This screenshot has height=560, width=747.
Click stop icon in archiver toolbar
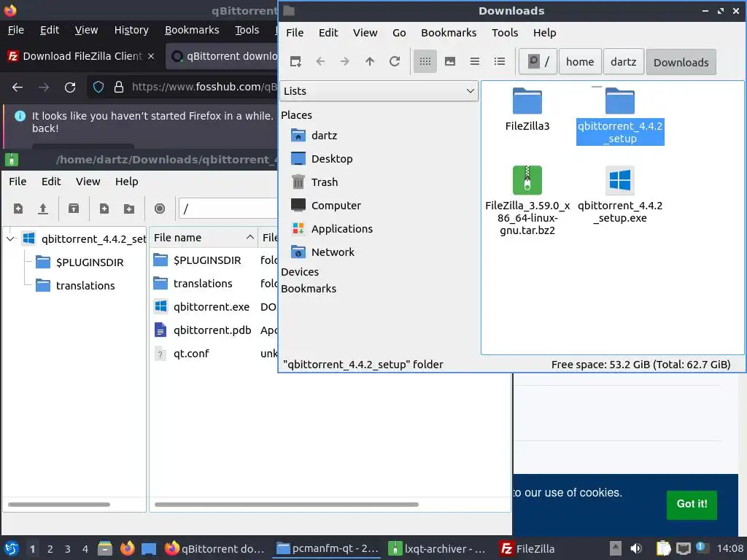[160, 209]
